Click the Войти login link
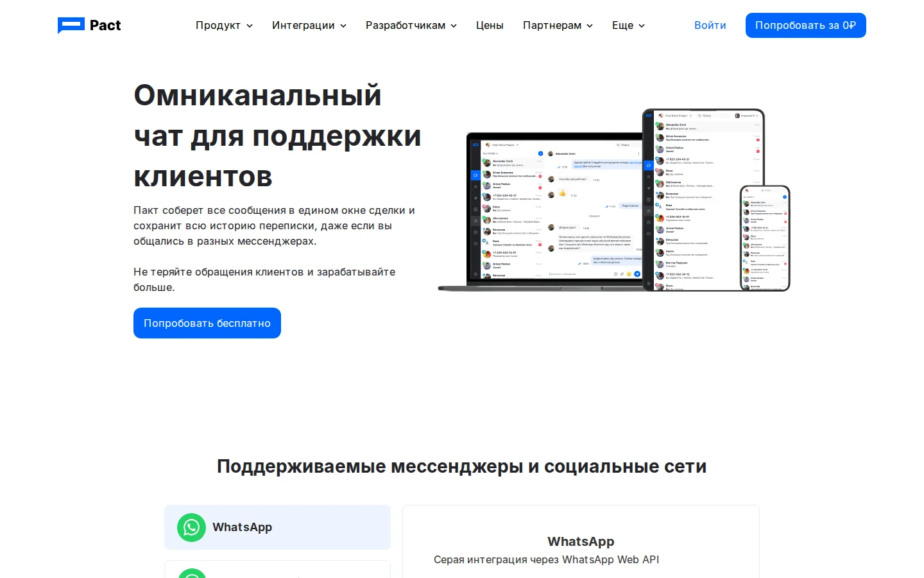The height and width of the screenshot is (578, 924). (x=710, y=25)
